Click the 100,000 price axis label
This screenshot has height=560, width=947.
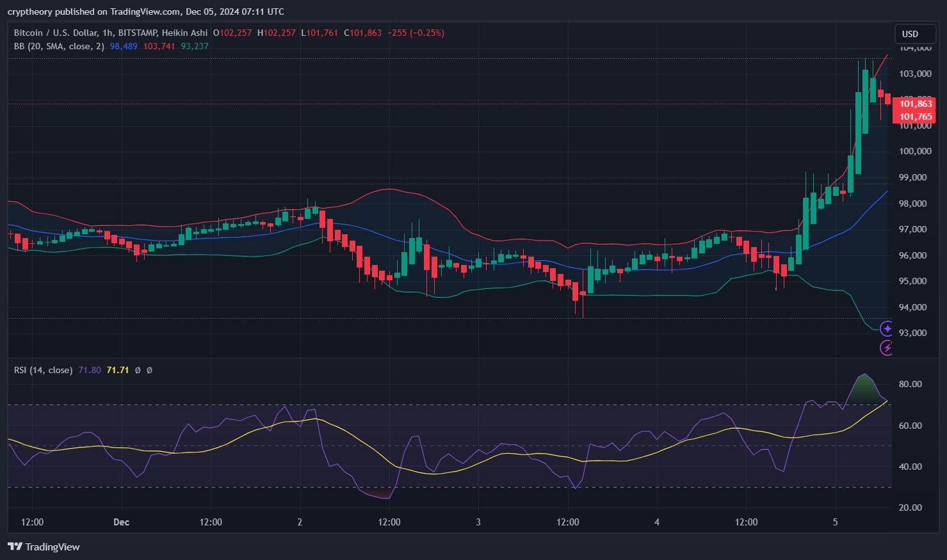tap(915, 151)
